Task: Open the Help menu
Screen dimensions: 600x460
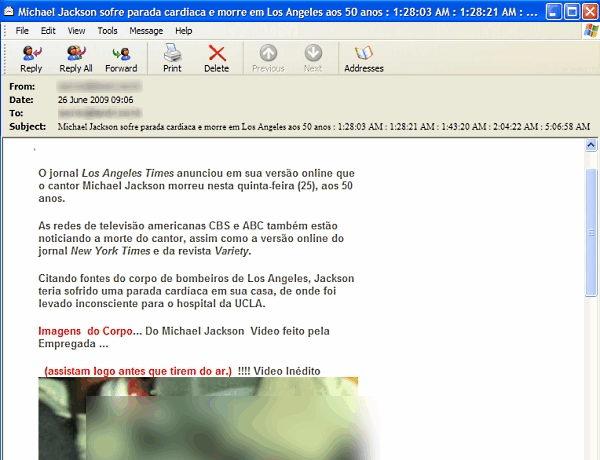Action: coord(184,31)
